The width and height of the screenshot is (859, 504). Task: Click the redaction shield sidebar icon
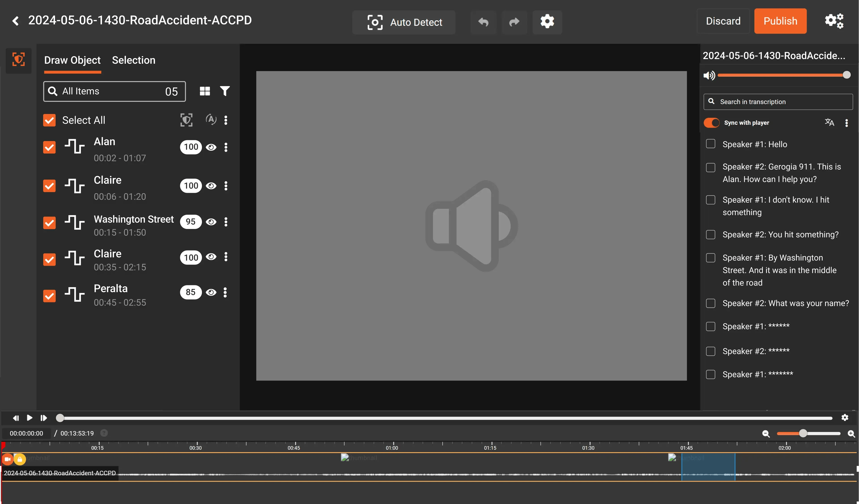19,60
